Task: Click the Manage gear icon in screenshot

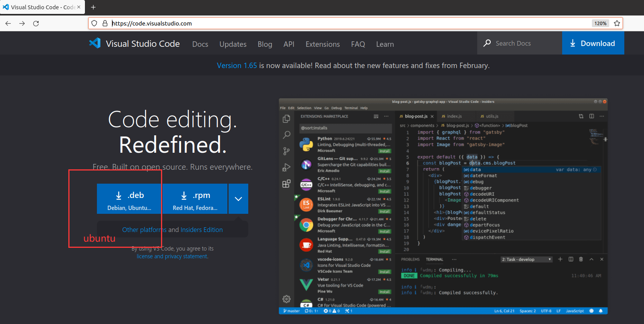Action: click(286, 299)
